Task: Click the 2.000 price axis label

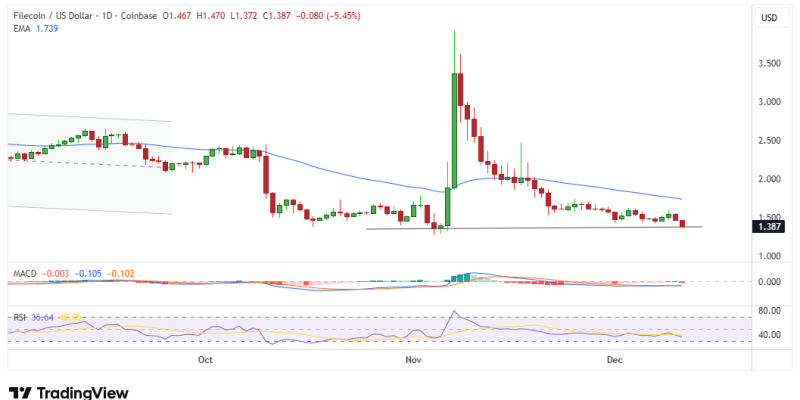Action: tap(769, 179)
